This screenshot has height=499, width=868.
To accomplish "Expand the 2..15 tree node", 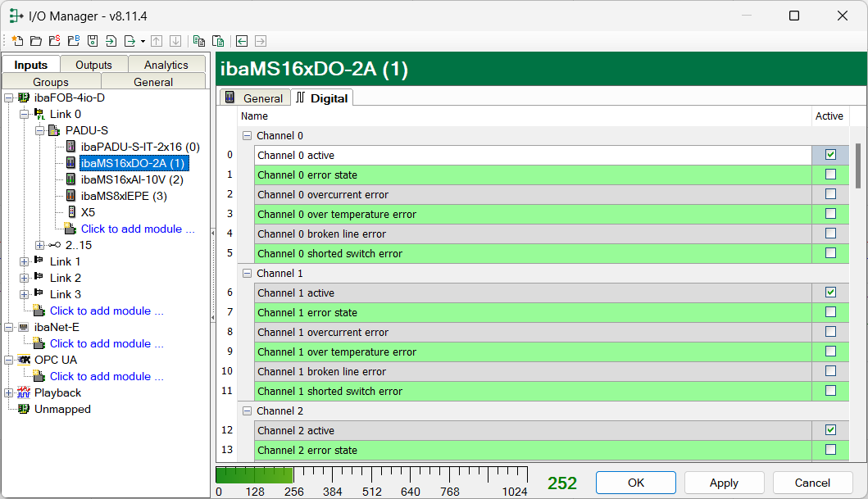I will (x=40, y=245).
